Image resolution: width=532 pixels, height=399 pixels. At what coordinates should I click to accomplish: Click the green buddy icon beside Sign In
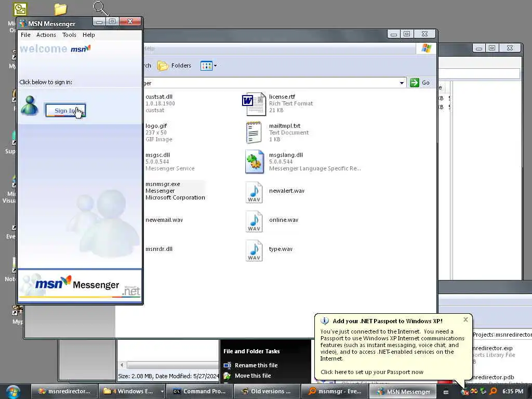coord(29,105)
